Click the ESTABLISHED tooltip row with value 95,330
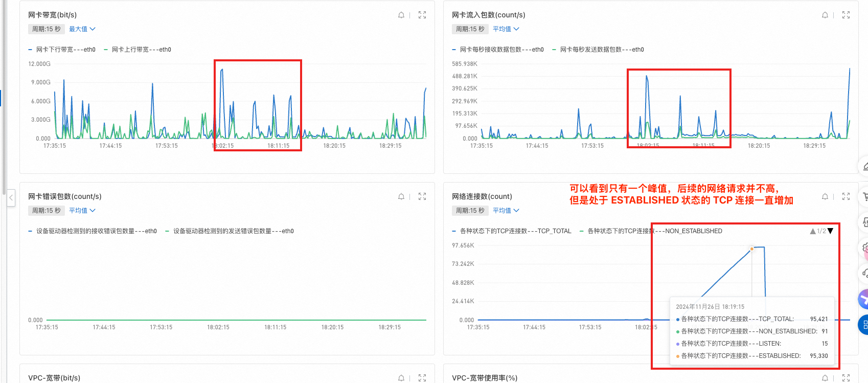Screen dimensions: 868x383 (x=752, y=356)
